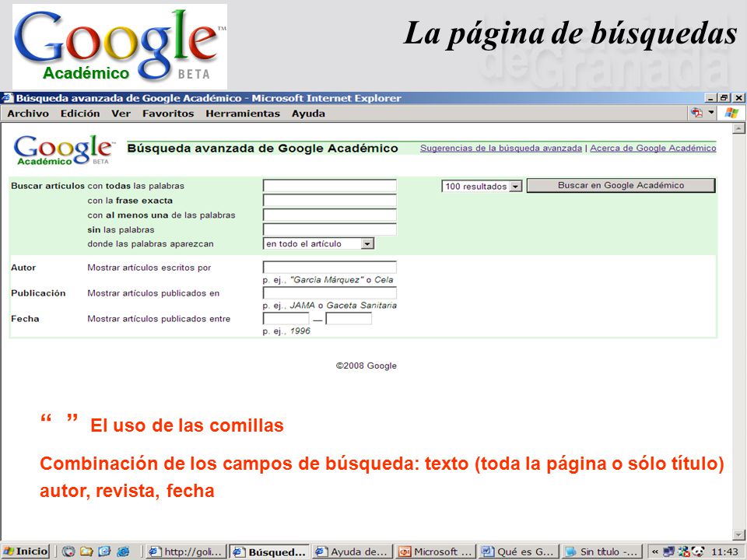
Task: Launch Internet Explorer from quick launch
Action: pos(123,551)
